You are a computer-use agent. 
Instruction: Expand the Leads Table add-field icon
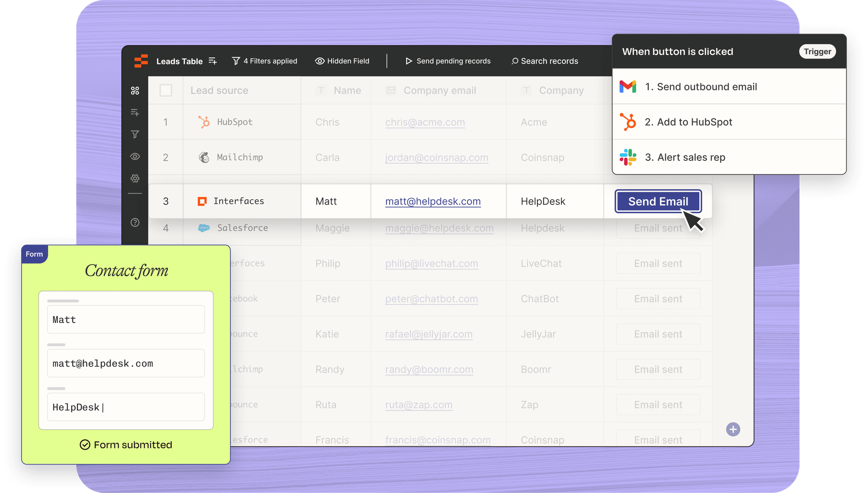click(213, 61)
